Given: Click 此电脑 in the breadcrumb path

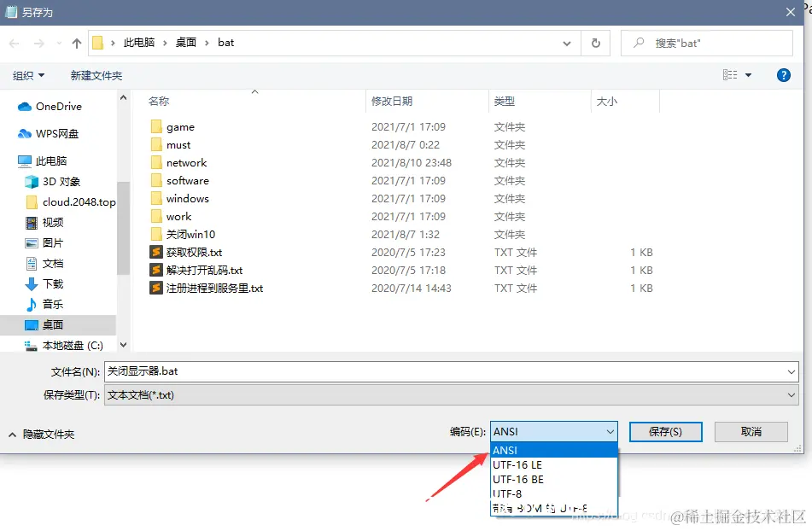Looking at the screenshot, I should pyautogui.click(x=139, y=43).
